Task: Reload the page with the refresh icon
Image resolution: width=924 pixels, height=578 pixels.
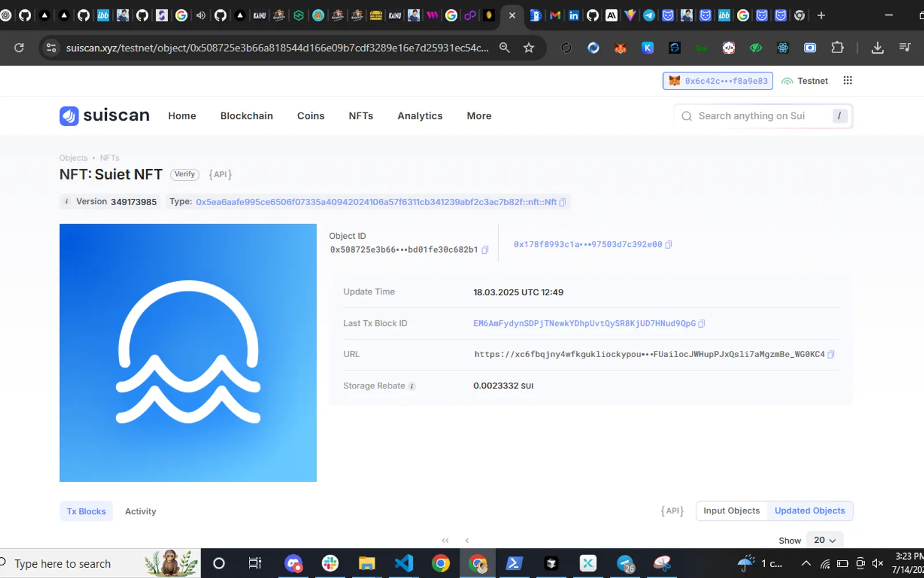Action: tap(19, 48)
